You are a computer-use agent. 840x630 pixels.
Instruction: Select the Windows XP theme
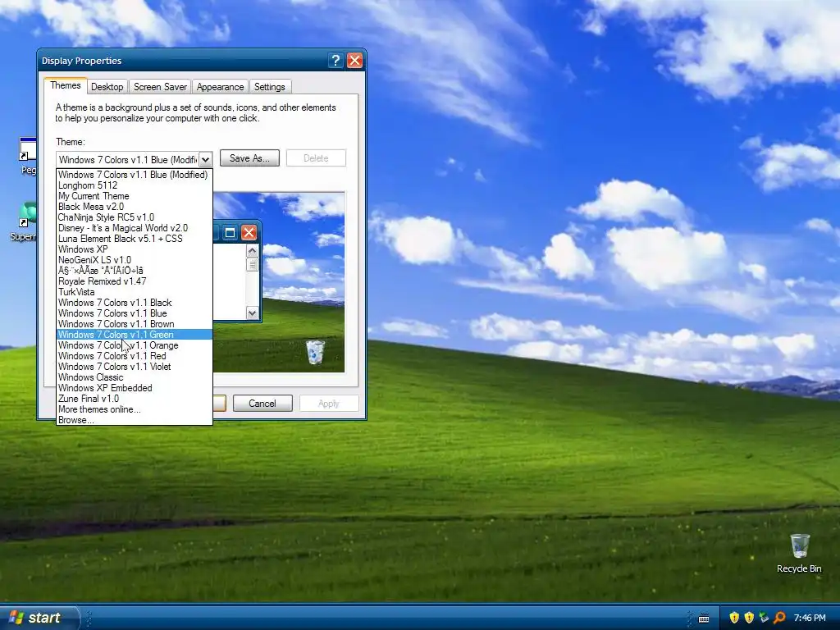[135, 249]
